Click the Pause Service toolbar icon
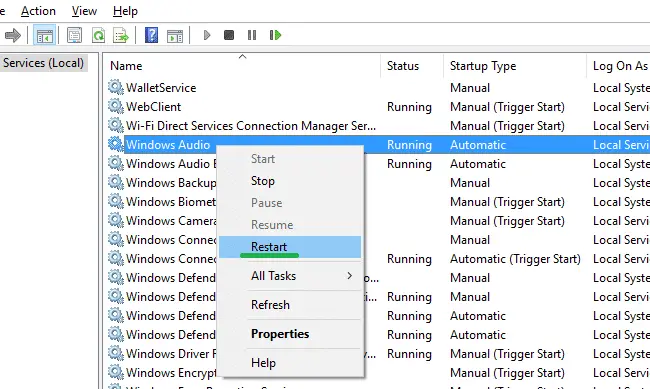Image resolution: width=650 pixels, height=389 pixels. (x=252, y=35)
